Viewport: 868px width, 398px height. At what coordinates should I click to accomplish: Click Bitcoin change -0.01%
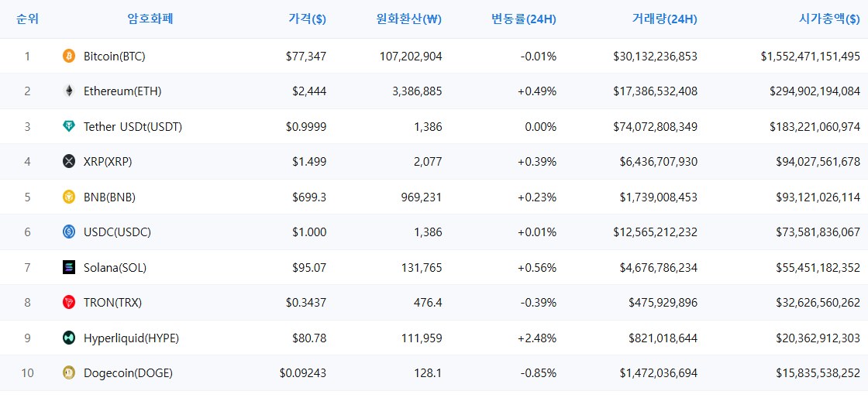(539, 56)
